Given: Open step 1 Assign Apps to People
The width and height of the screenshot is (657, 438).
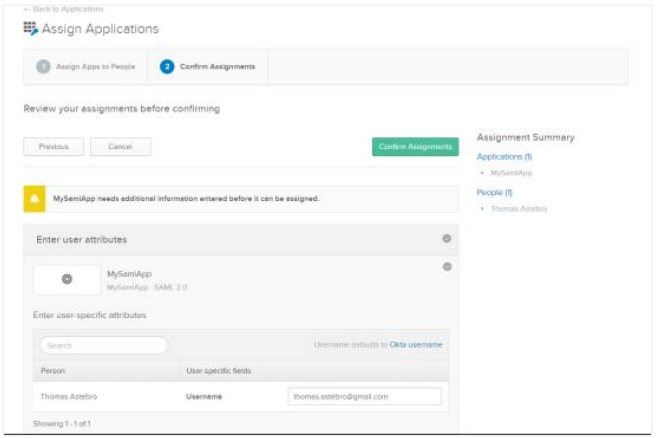Looking at the screenshot, I should (x=85, y=67).
